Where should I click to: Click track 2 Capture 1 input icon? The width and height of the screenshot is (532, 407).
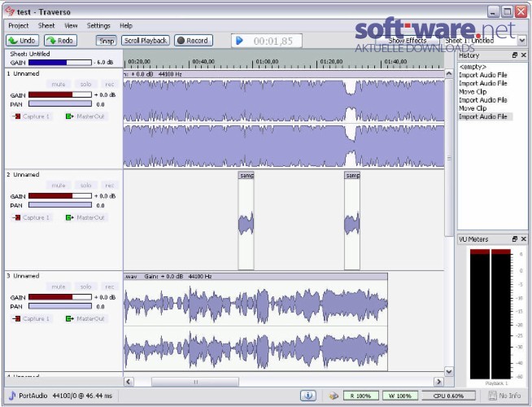[16, 217]
